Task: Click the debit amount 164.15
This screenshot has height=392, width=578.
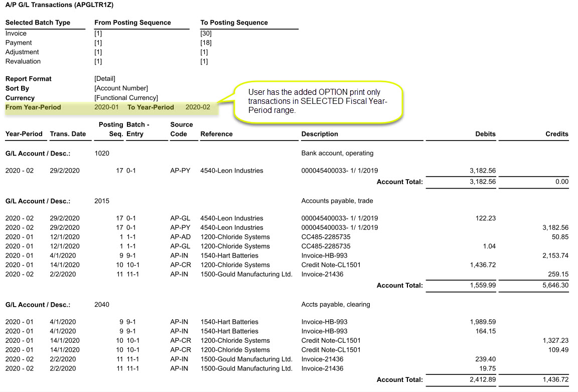Action: tap(486, 331)
